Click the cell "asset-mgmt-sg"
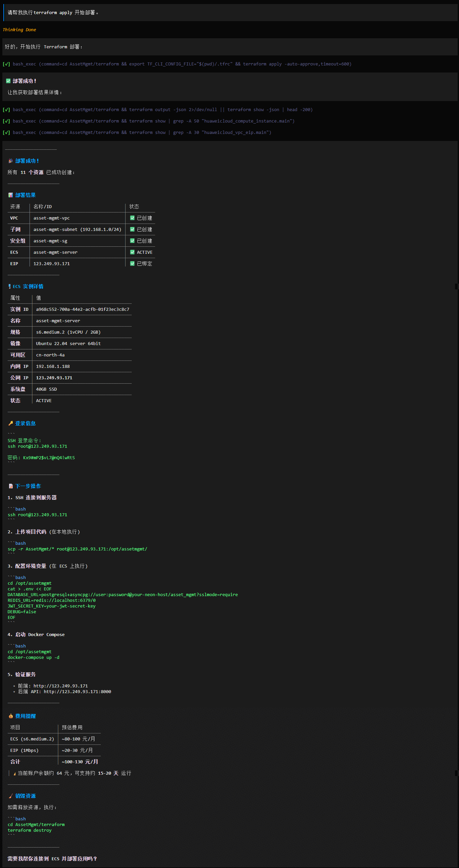459x868 pixels. pyautogui.click(x=50, y=241)
